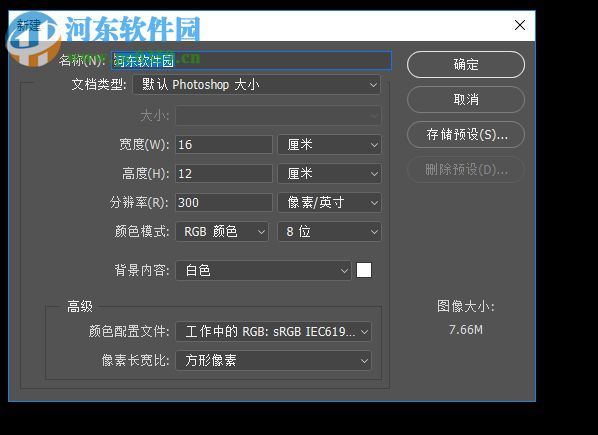598x435 pixels.
Task: Click the white background color swatch
Action: tap(364, 270)
